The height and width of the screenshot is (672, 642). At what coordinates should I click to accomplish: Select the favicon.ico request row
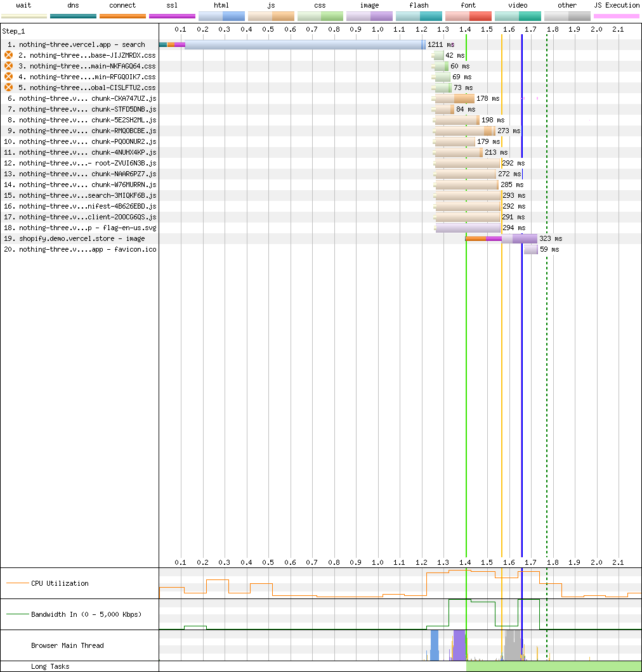[x=80, y=249]
